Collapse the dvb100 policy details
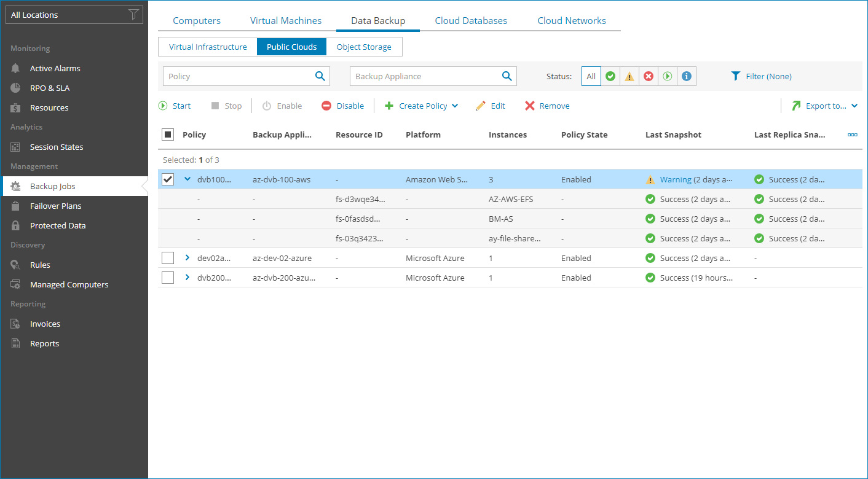The width and height of the screenshot is (868, 479). pos(187,179)
